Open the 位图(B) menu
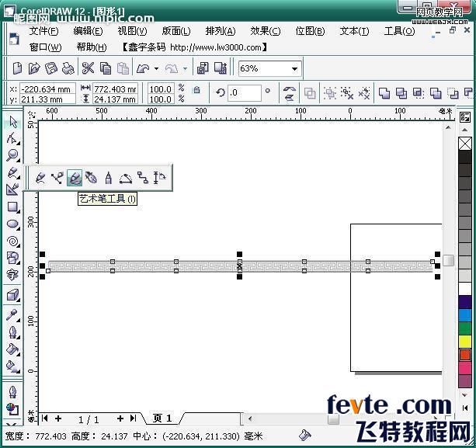Viewport: 476px width, 448px height. click(310, 31)
